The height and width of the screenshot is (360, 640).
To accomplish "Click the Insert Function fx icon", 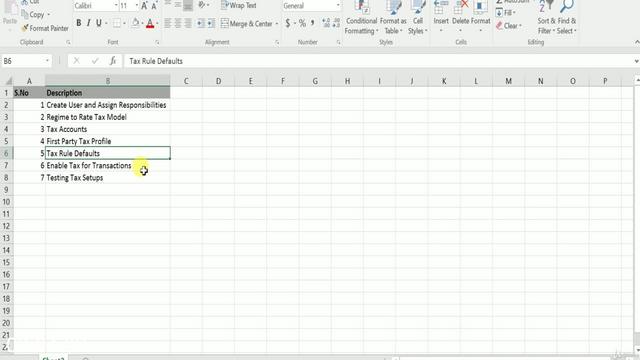I will tap(113, 61).
